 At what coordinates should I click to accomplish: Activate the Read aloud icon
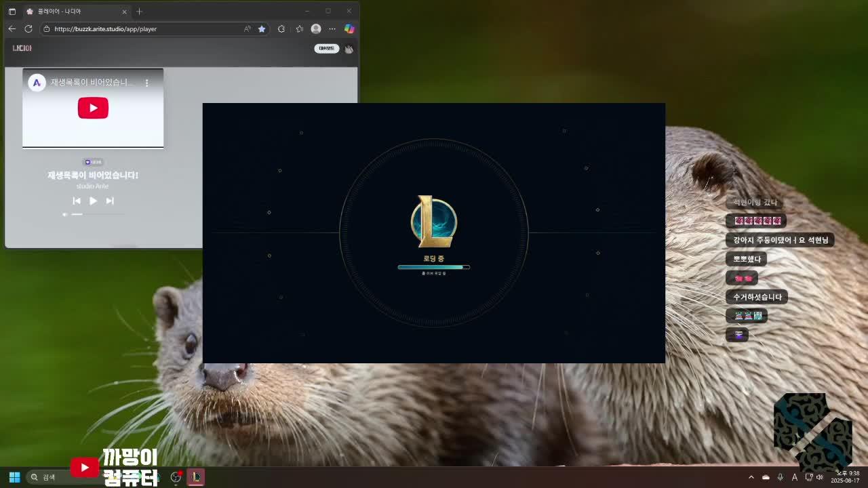point(247,29)
